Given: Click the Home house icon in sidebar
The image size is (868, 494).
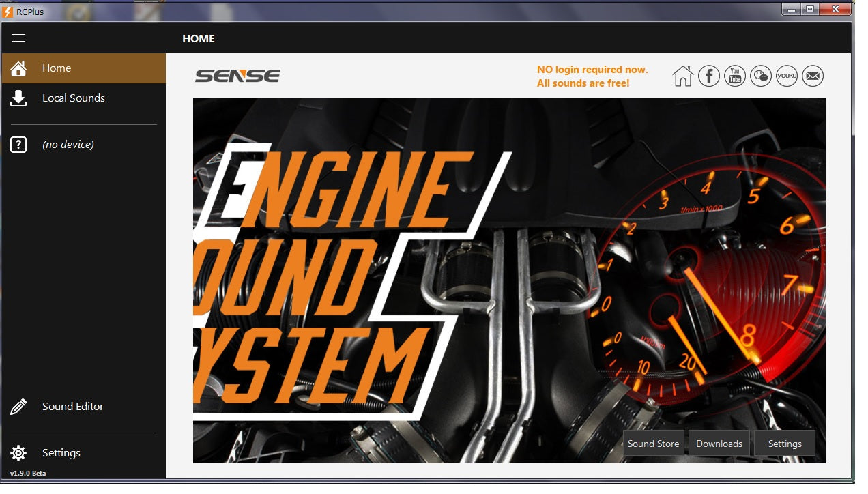Looking at the screenshot, I should click(18, 68).
